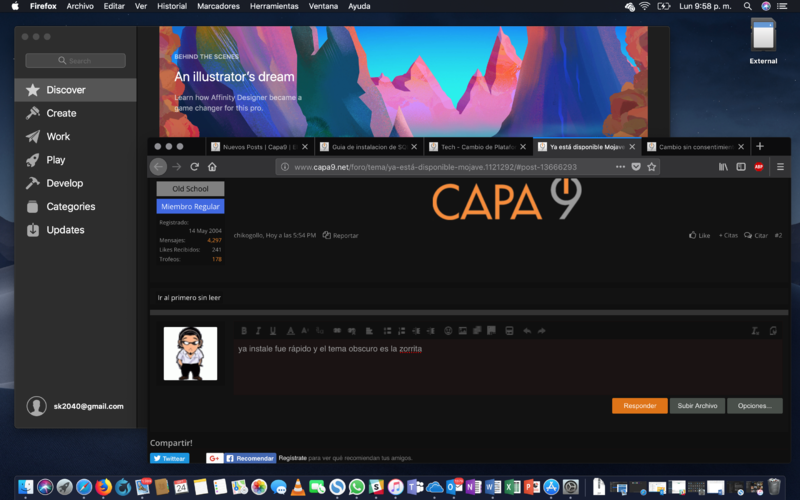Click the Subir Archivo button
The height and width of the screenshot is (500, 800).
point(697,406)
